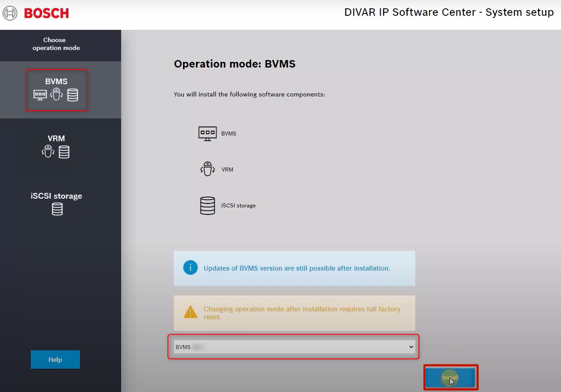Click the factory reset warning message text

pos(302,313)
